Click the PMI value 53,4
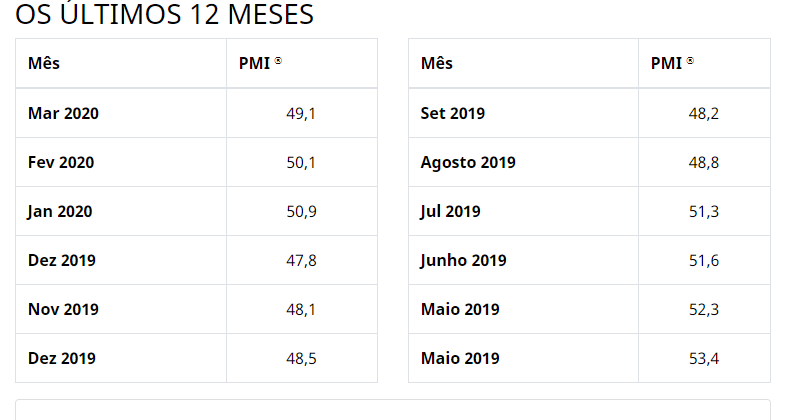Image resolution: width=790 pixels, height=420 pixels. [x=704, y=358]
